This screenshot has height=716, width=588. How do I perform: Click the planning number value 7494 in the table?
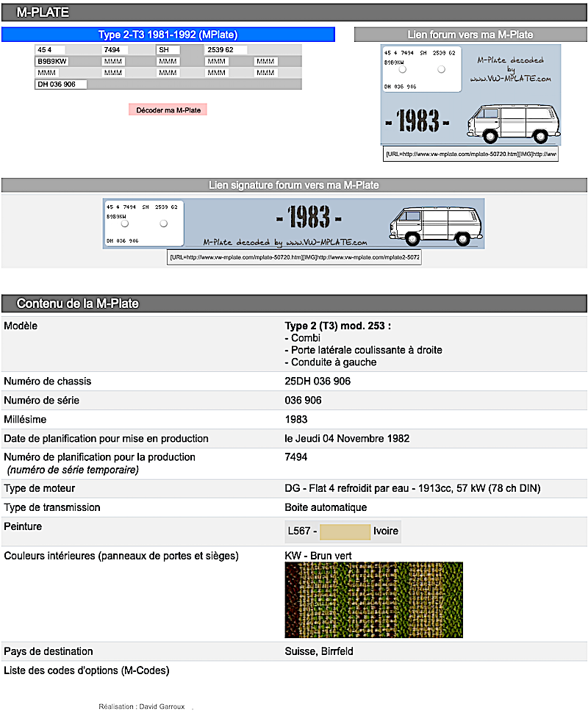click(295, 457)
